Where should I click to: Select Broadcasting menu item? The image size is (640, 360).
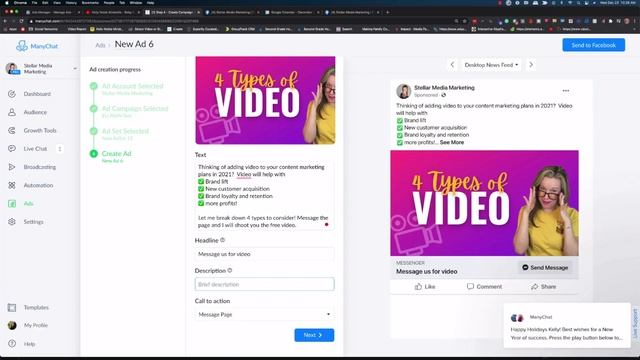(40, 167)
